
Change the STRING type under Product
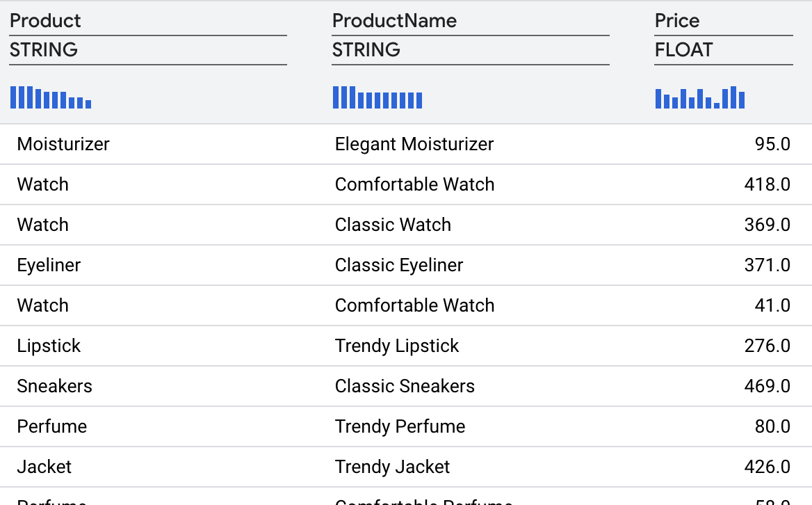coord(44,50)
